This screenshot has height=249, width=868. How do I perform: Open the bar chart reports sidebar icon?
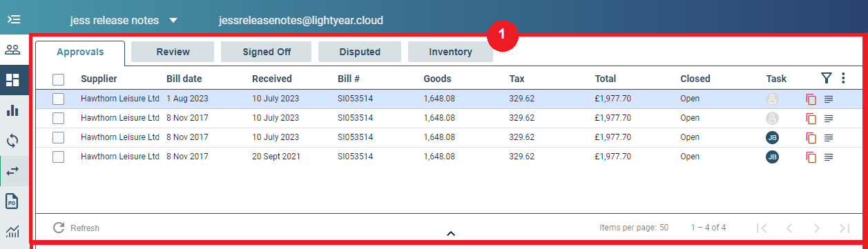[x=13, y=110]
